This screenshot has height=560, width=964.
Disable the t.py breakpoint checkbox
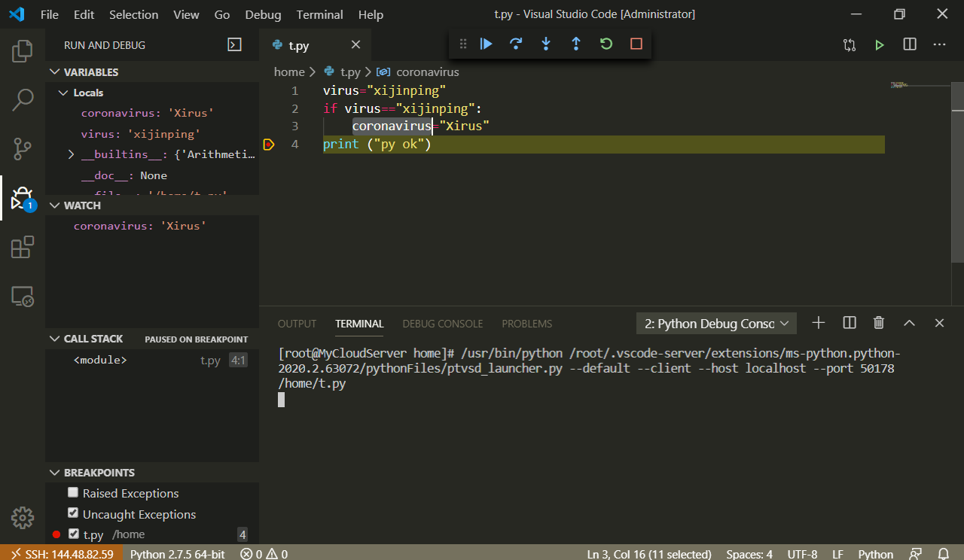click(73, 534)
